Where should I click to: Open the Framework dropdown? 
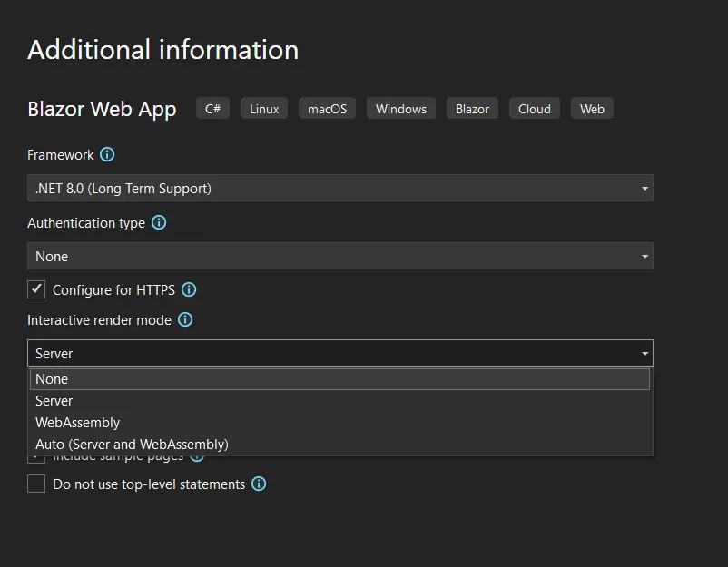pos(644,188)
